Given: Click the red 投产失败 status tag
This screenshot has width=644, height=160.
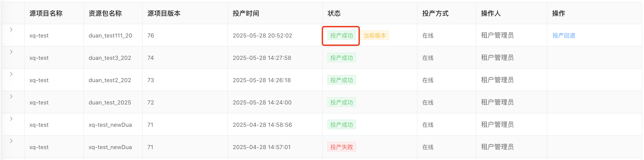Looking at the screenshot, I should (x=341, y=147).
